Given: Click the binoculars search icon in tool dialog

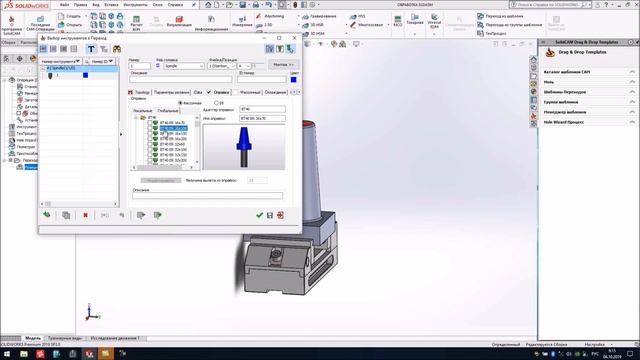Looking at the screenshot, I should point(117,49).
